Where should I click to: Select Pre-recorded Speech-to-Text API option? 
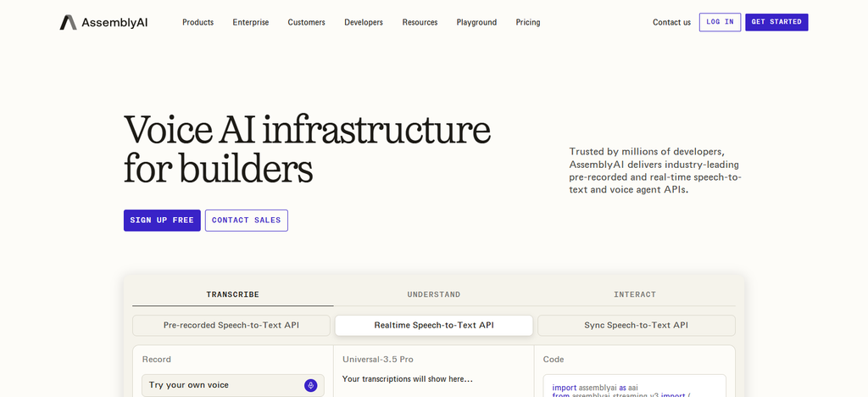[231, 326]
